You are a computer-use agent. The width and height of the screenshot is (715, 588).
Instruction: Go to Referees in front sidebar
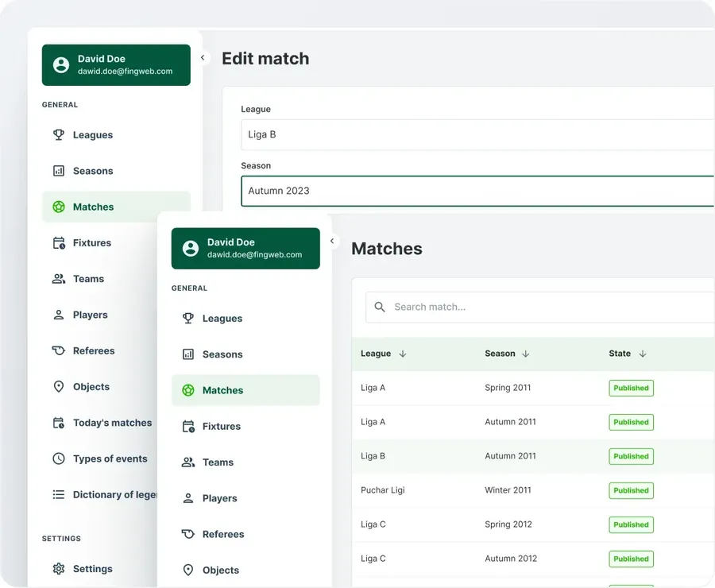(x=223, y=534)
